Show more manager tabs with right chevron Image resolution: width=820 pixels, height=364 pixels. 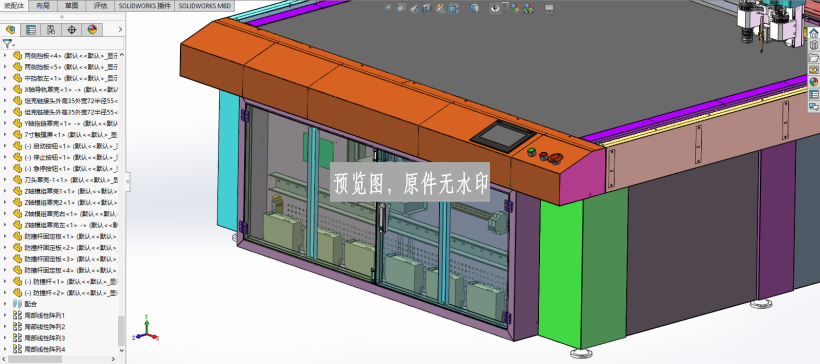pos(120,30)
